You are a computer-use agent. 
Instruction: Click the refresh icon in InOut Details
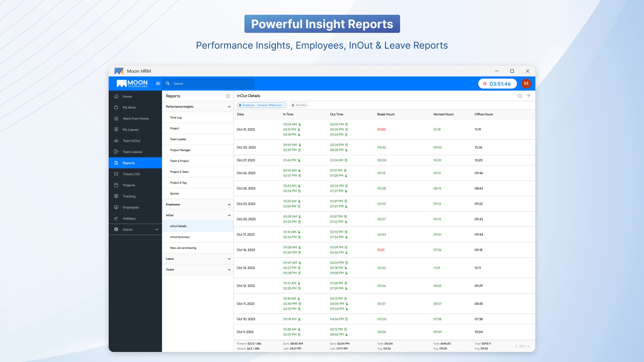(x=520, y=96)
